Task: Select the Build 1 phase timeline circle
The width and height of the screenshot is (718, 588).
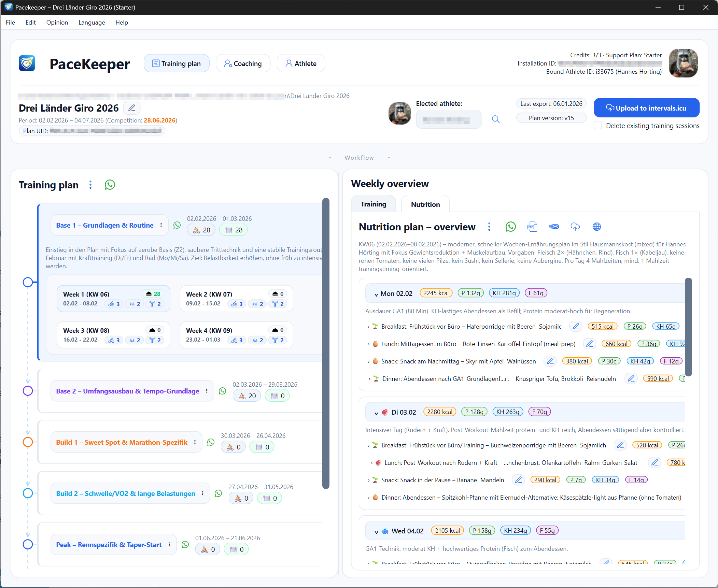Action: pos(28,442)
